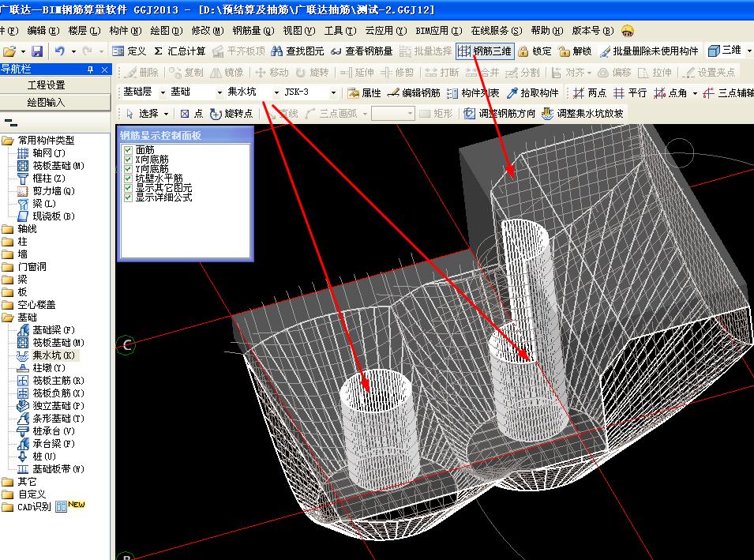Image resolution: width=754 pixels, height=560 pixels.
Task: Activate 拾取构件 pick component tool
Action: click(x=532, y=93)
